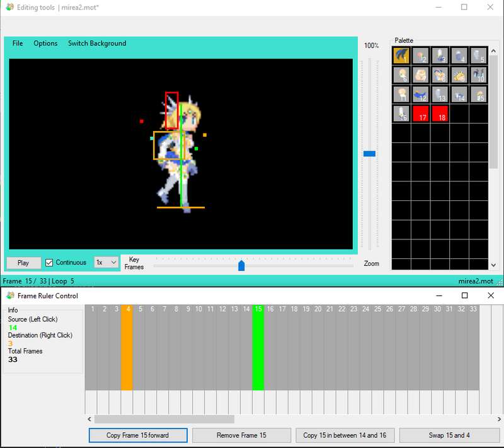Open the File menu
504x448 pixels.
point(18,43)
